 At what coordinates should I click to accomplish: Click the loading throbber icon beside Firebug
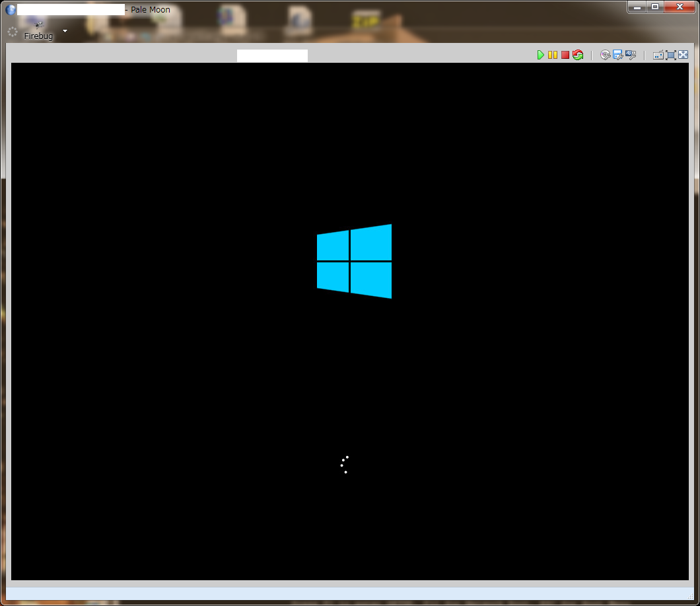13,32
